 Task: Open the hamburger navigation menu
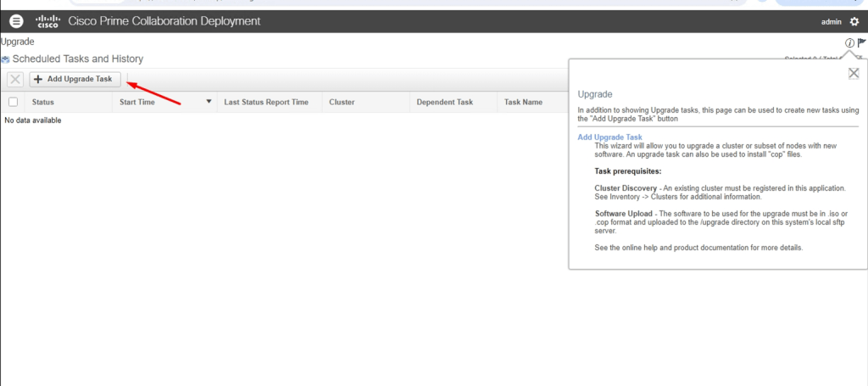[x=17, y=21]
